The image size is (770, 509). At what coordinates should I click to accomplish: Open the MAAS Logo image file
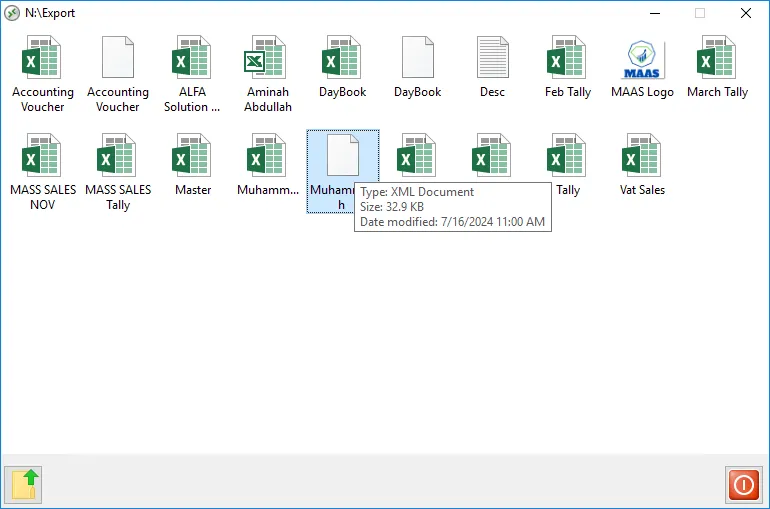pos(642,58)
